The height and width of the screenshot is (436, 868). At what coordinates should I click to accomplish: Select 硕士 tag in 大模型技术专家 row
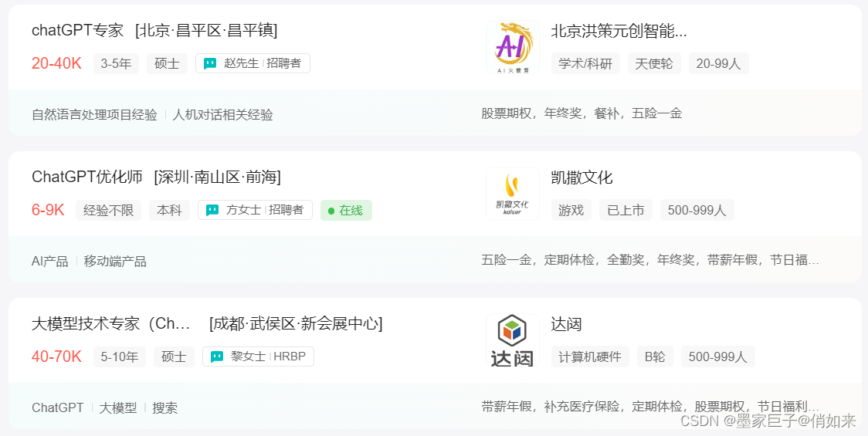point(175,357)
